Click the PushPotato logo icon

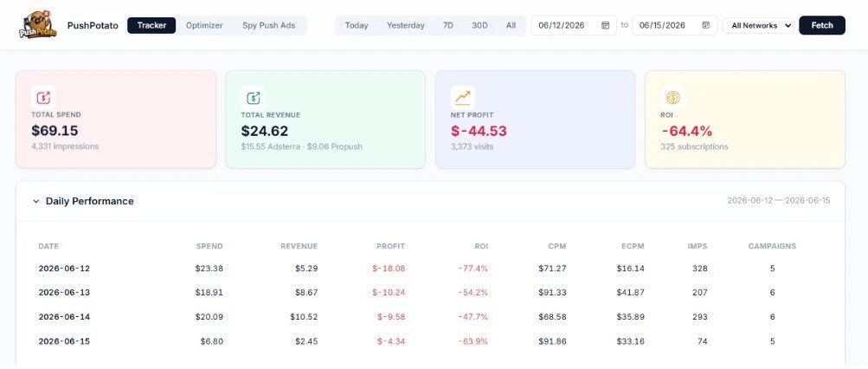(x=37, y=25)
